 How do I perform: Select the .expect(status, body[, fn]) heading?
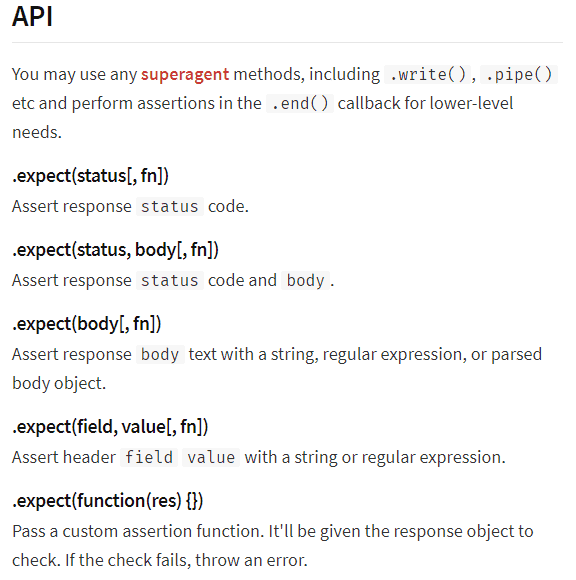click(115, 250)
